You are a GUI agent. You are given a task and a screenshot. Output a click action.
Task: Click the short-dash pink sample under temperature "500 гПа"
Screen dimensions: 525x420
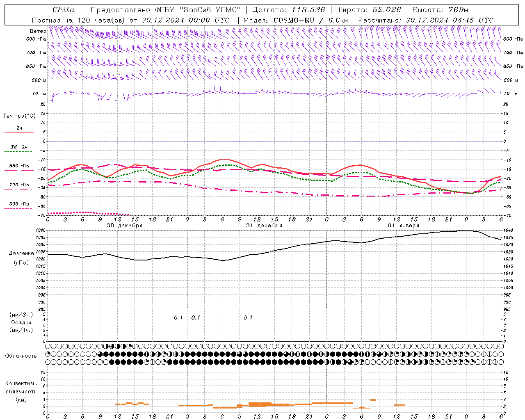point(18,208)
